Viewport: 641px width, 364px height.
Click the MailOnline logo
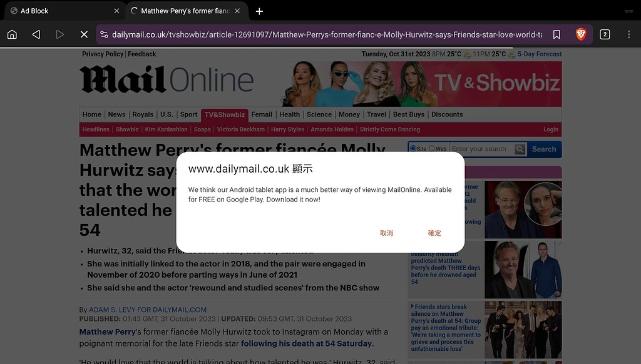click(x=167, y=79)
